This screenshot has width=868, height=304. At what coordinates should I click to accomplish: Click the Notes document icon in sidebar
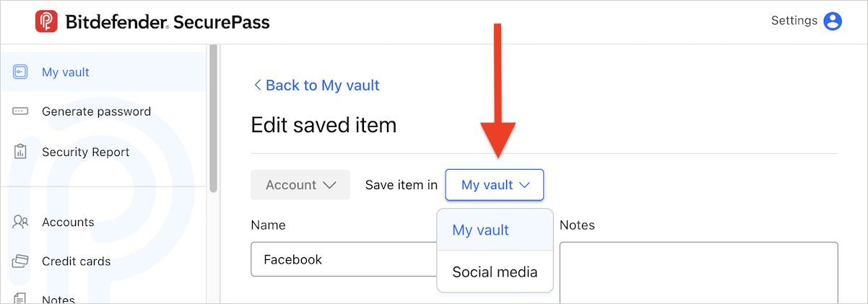point(20,298)
